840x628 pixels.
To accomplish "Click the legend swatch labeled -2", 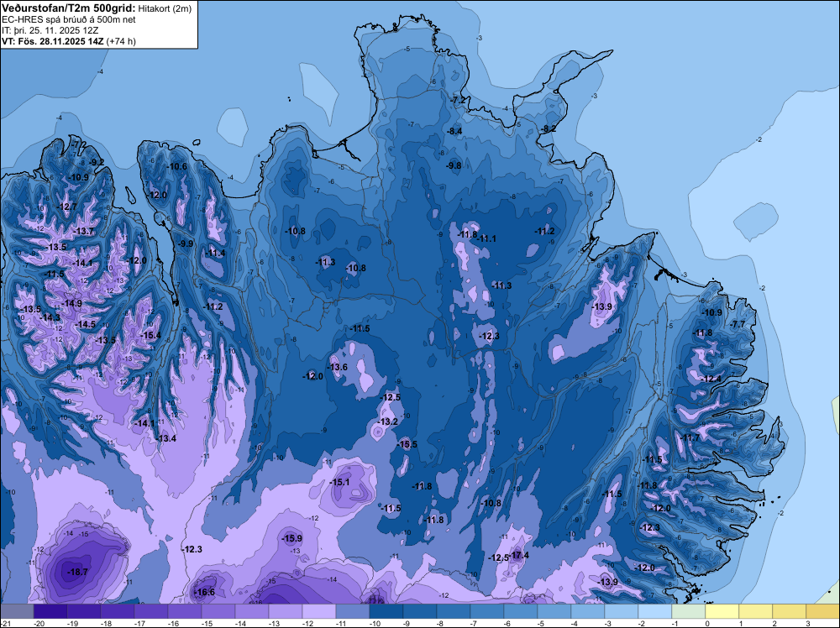I will (x=655, y=611).
